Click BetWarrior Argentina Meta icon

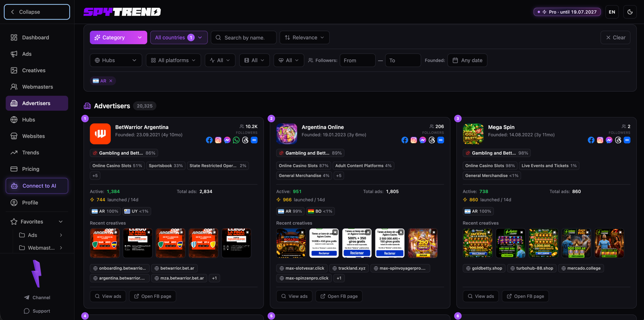(x=254, y=140)
